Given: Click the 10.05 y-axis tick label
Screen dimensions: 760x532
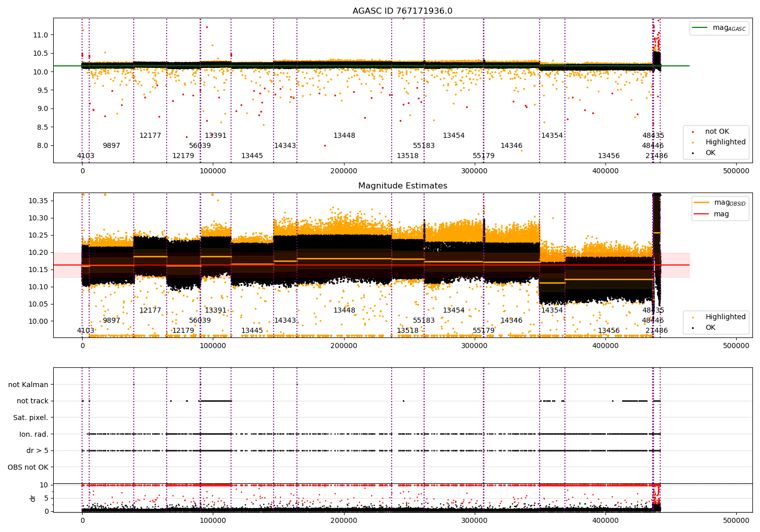Looking at the screenshot, I should pos(39,304).
